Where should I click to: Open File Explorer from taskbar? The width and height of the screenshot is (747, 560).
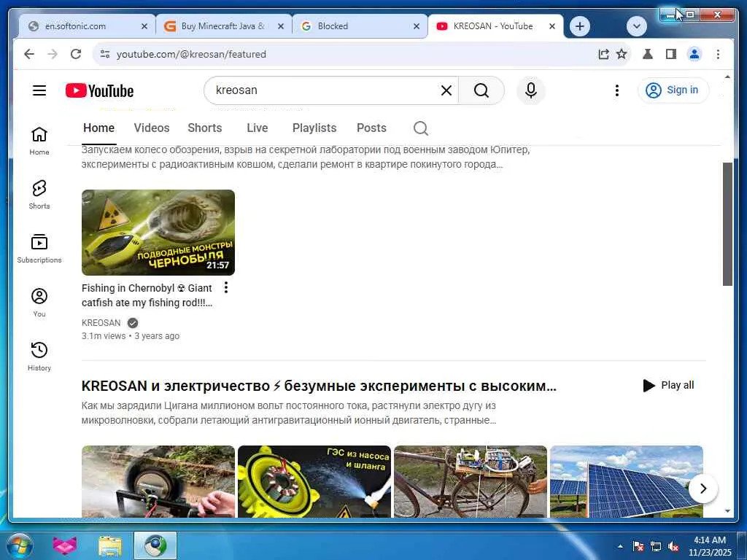[x=110, y=545]
